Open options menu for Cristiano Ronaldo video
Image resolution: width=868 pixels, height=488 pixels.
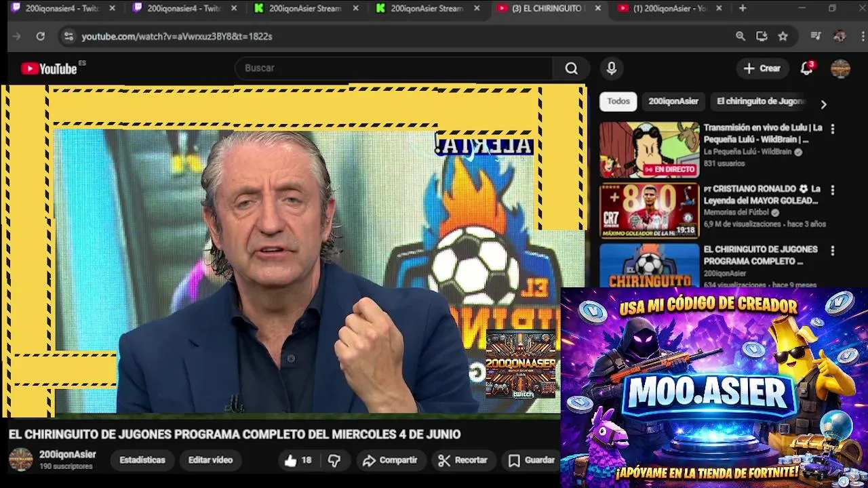(x=833, y=190)
